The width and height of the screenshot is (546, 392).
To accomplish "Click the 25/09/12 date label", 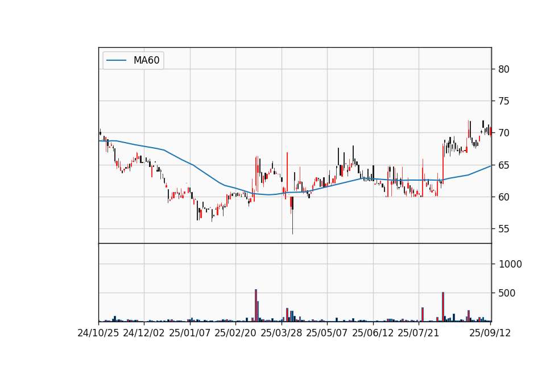I will (x=490, y=333).
